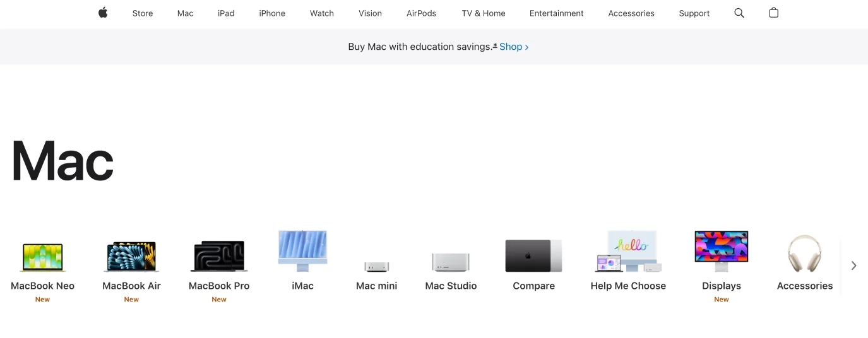This screenshot has width=868, height=338.
Task: Click the New badge under MacBook Neo
Action: 42,300
